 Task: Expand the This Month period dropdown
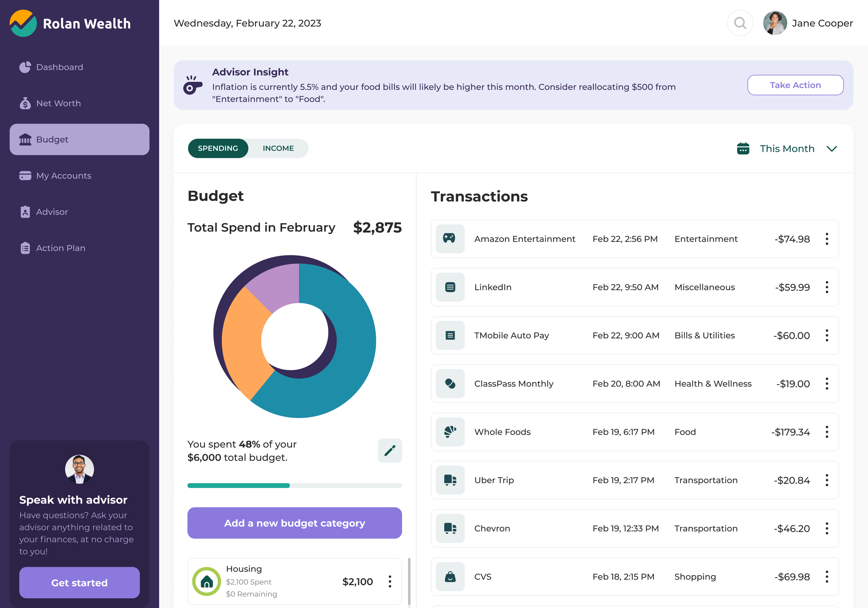coord(787,148)
